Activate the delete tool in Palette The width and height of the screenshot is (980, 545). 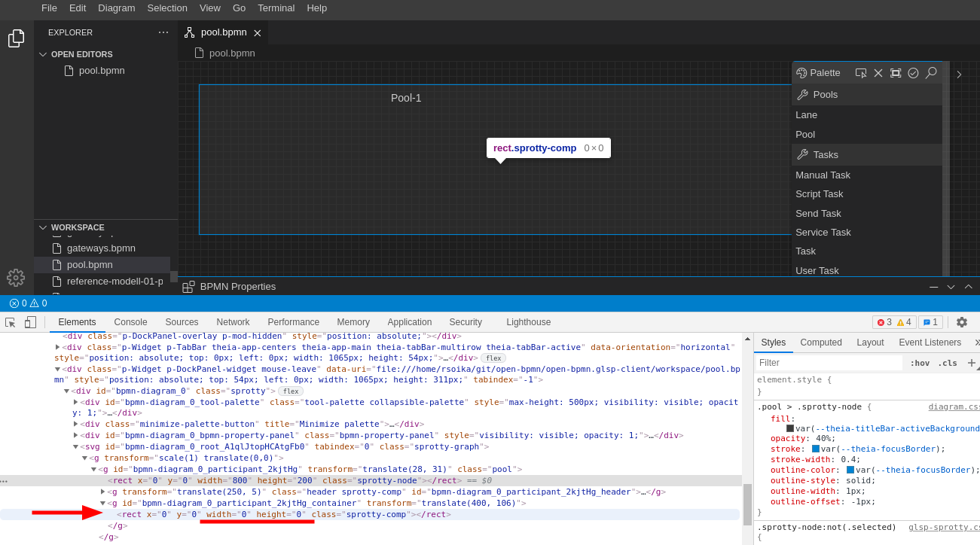tap(878, 73)
